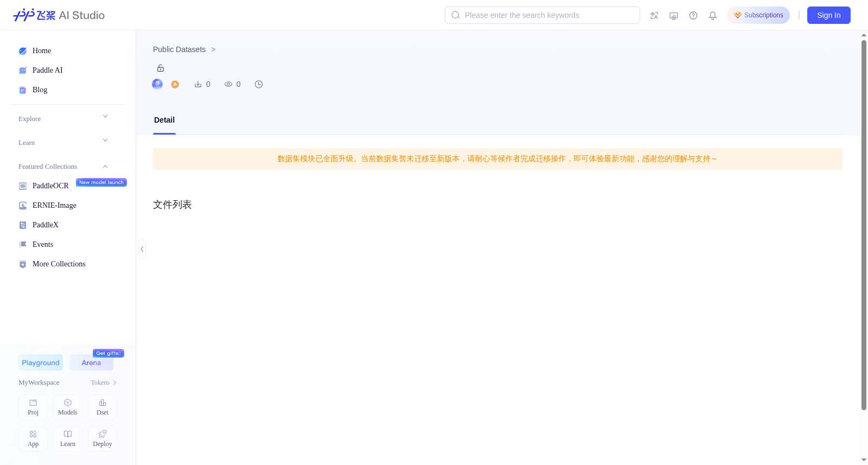Click the eye views icon
868x465 pixels.
pyautogui.click(x=228, y=84)
